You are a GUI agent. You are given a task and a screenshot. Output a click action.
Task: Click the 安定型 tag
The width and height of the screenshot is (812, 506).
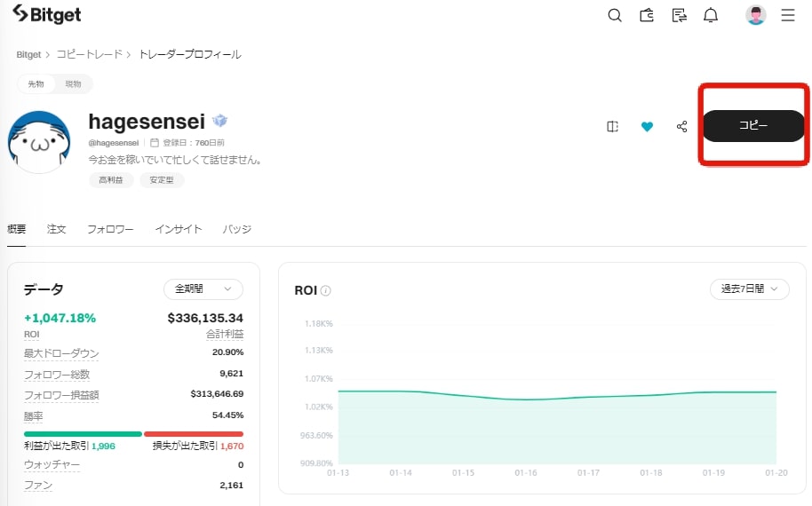pos(162,180)
